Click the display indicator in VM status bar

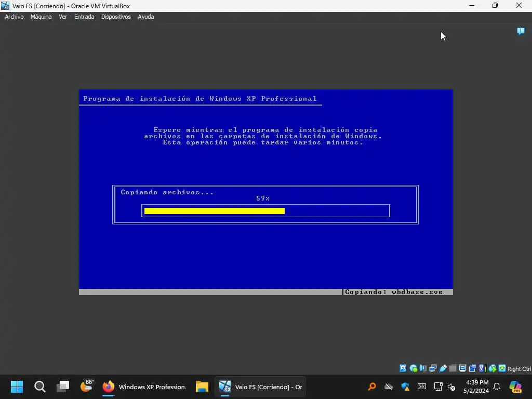[x=462, y=368]
